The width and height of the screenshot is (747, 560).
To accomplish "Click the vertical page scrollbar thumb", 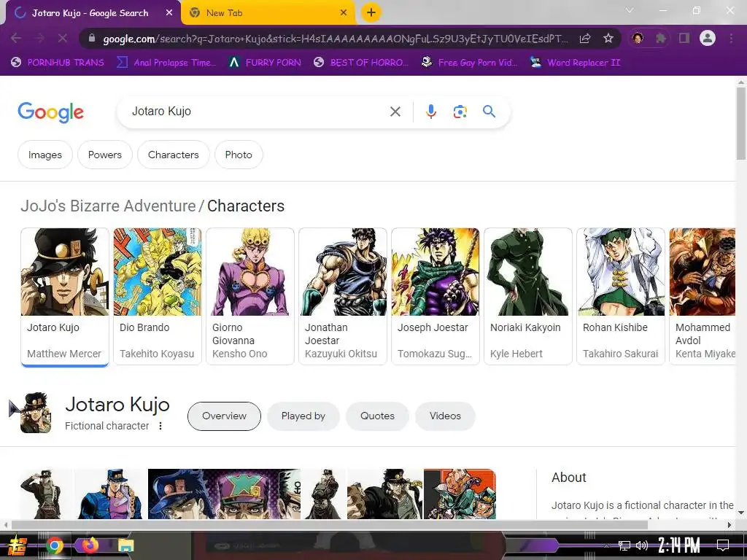I will (741, 123).
